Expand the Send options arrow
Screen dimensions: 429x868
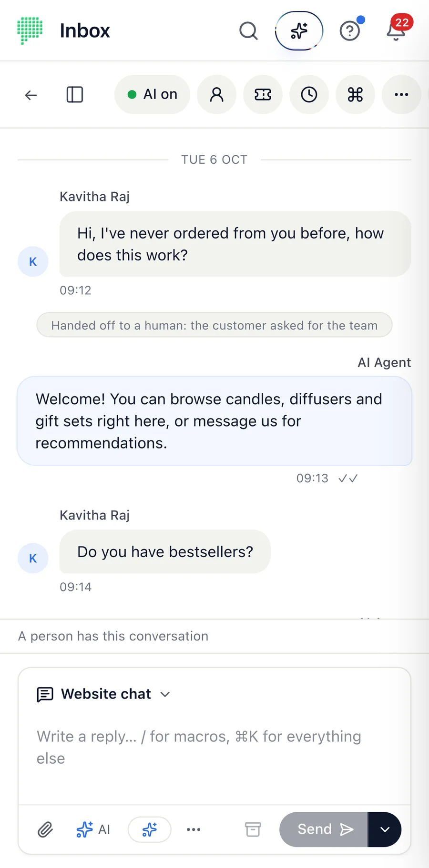[x=385, y=829]
